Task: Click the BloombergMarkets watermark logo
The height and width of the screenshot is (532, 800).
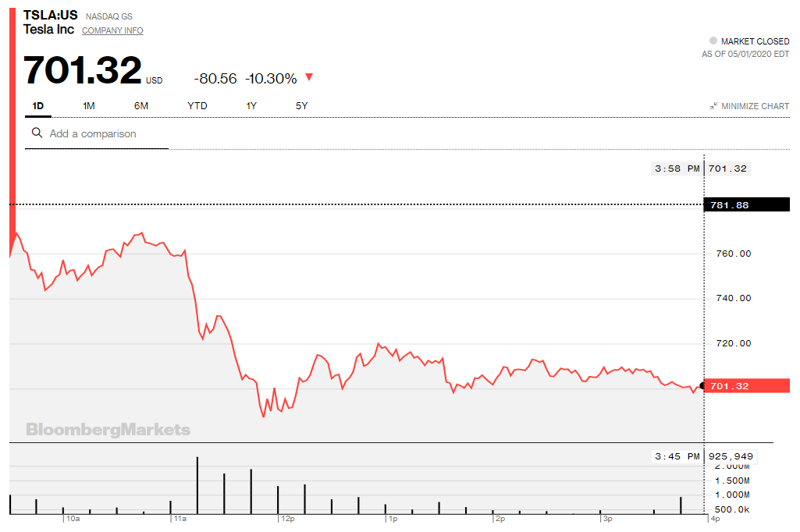Action: [108, 429]
